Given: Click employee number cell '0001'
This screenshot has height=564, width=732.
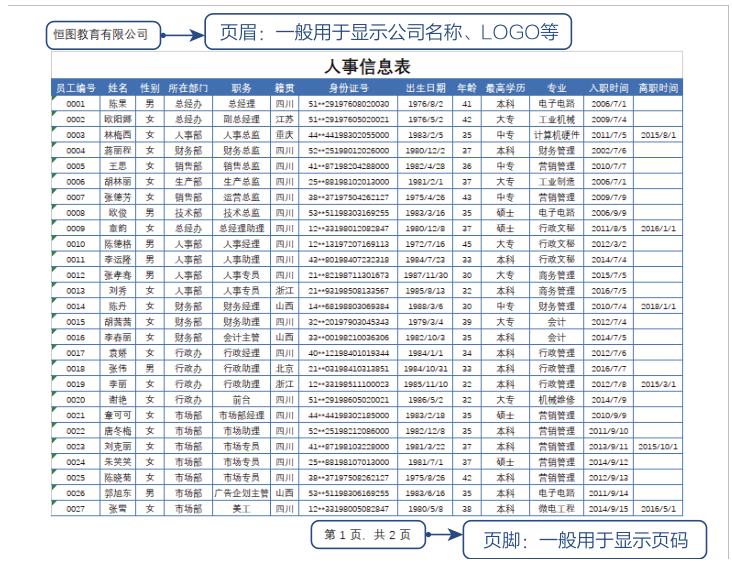Looking at the screenshot, I should [76, 104].
